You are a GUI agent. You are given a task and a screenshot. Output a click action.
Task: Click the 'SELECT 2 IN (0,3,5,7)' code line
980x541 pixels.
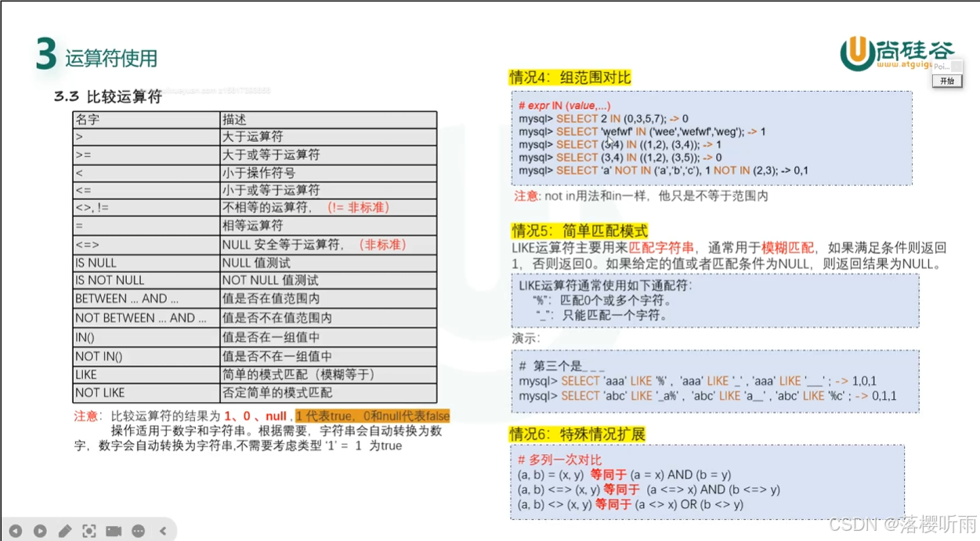tap(603, 118)
